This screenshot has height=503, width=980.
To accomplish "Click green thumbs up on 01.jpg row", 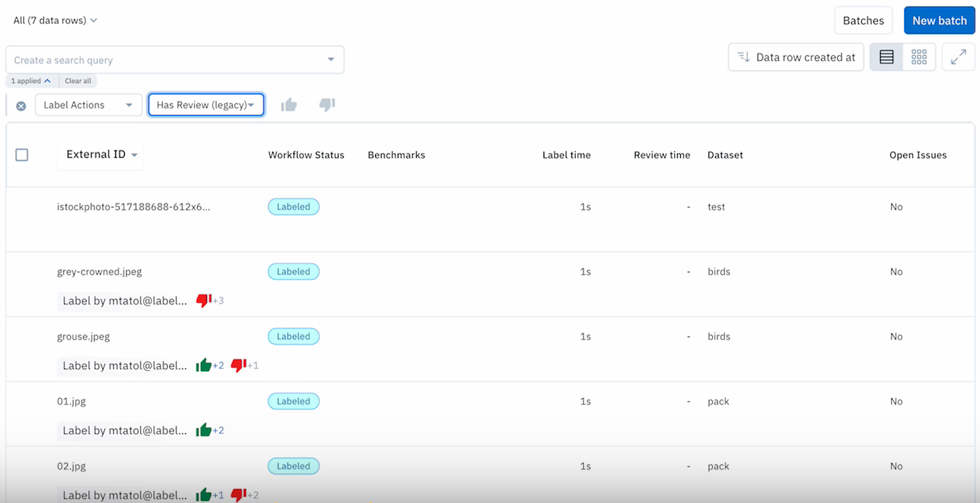I will click(204, 430).
